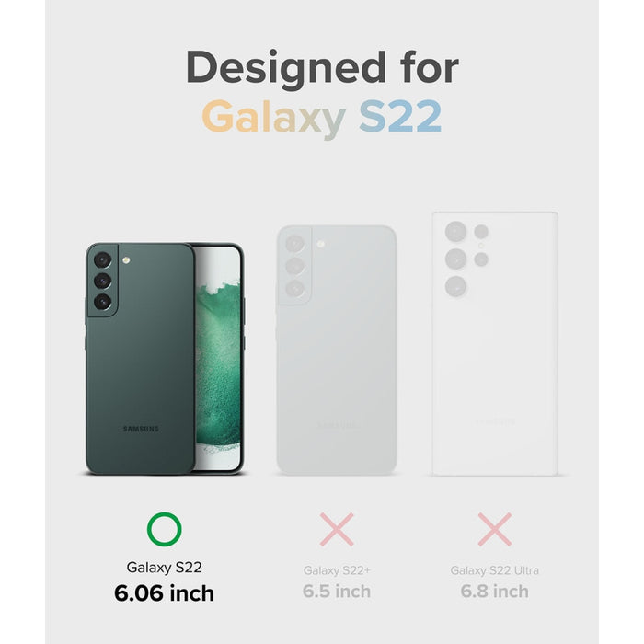Click the 'Designed for' heading text

(322, 69)
